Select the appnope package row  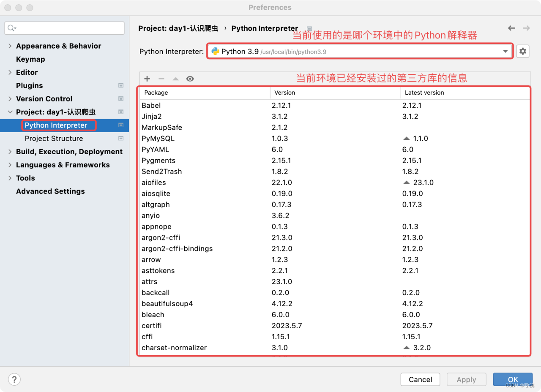coord(335,226)
